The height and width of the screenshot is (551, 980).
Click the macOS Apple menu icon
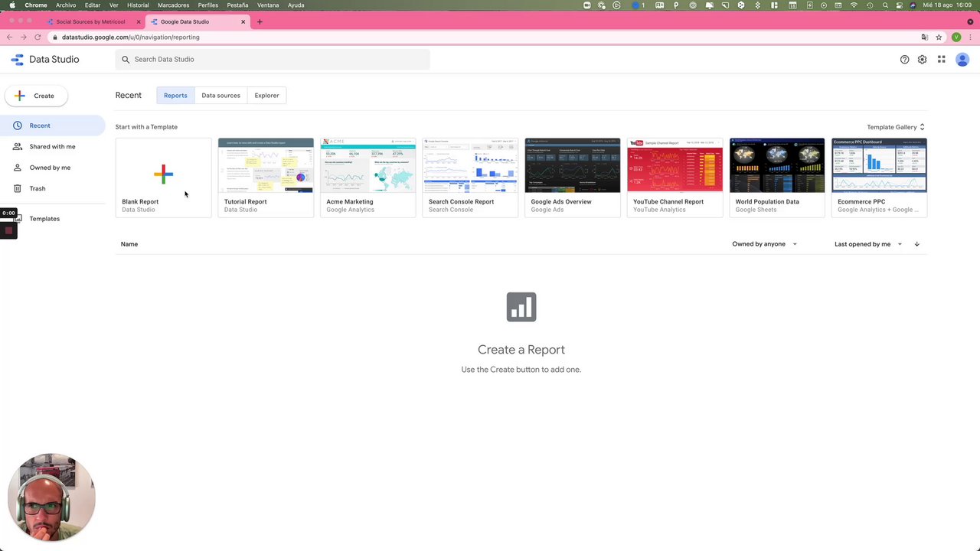pos(11,5)
